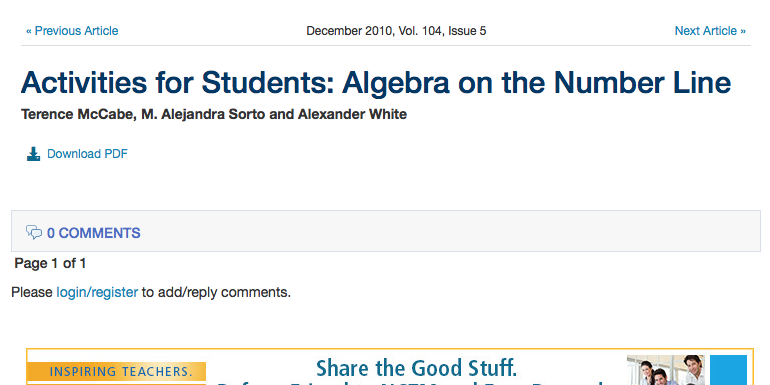770x385 pixels.
Task: Click the gray comments bar background
Action: [x=386, y=231]
